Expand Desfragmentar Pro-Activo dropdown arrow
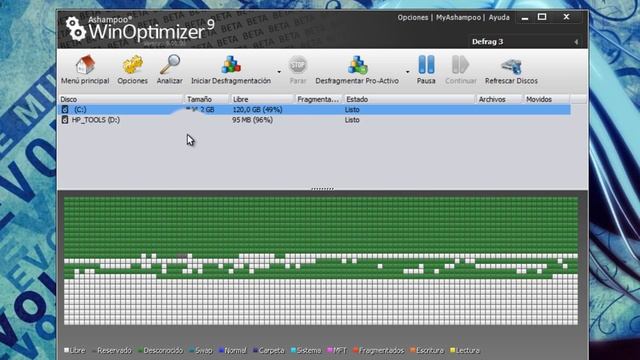Viewport: 640px width, 360px height. click(x=407, y=72)
